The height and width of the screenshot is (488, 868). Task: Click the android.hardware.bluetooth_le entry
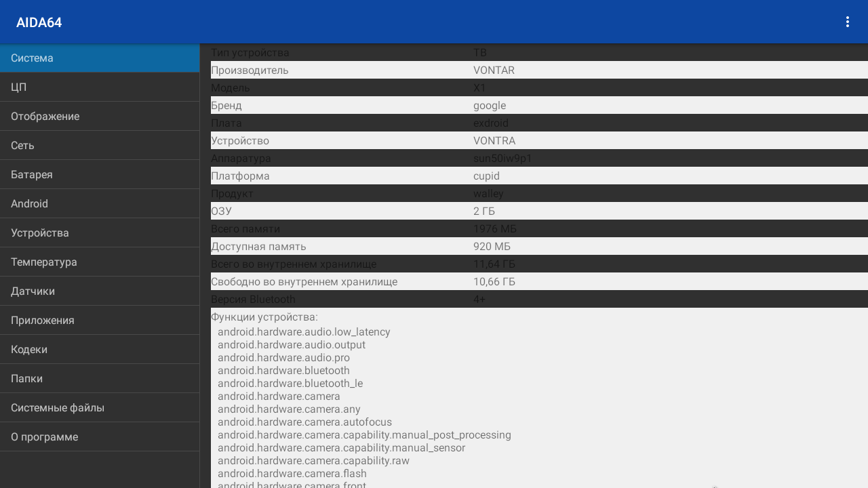[290, 384]
